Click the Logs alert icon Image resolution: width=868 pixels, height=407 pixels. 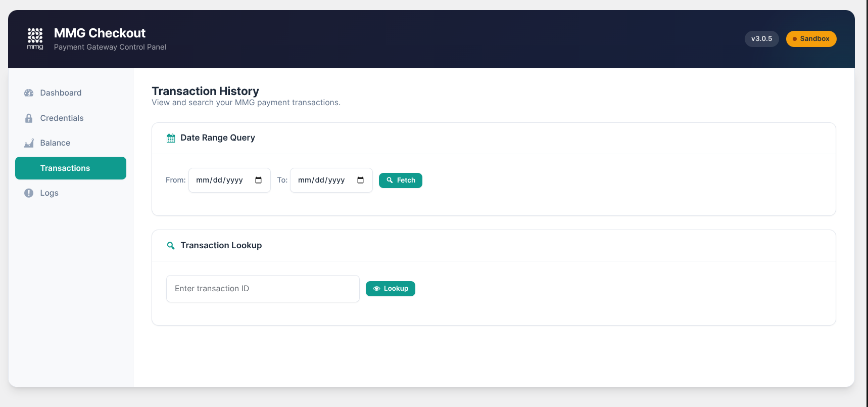point(29,193)
